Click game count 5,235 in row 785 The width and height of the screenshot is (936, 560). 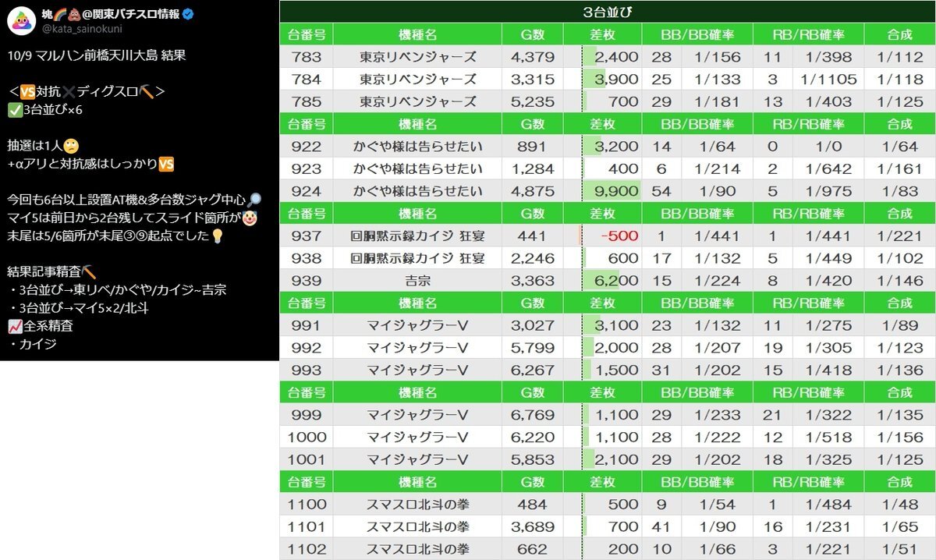533,101
